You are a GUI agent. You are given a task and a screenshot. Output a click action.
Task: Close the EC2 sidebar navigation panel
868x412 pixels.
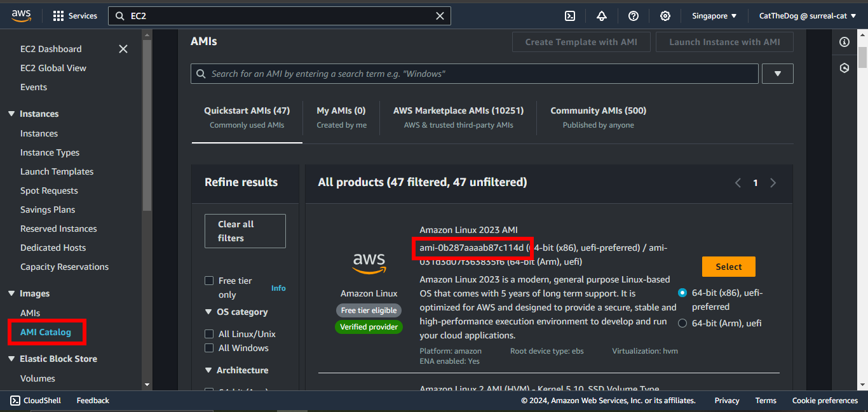[x=123, y=49]
